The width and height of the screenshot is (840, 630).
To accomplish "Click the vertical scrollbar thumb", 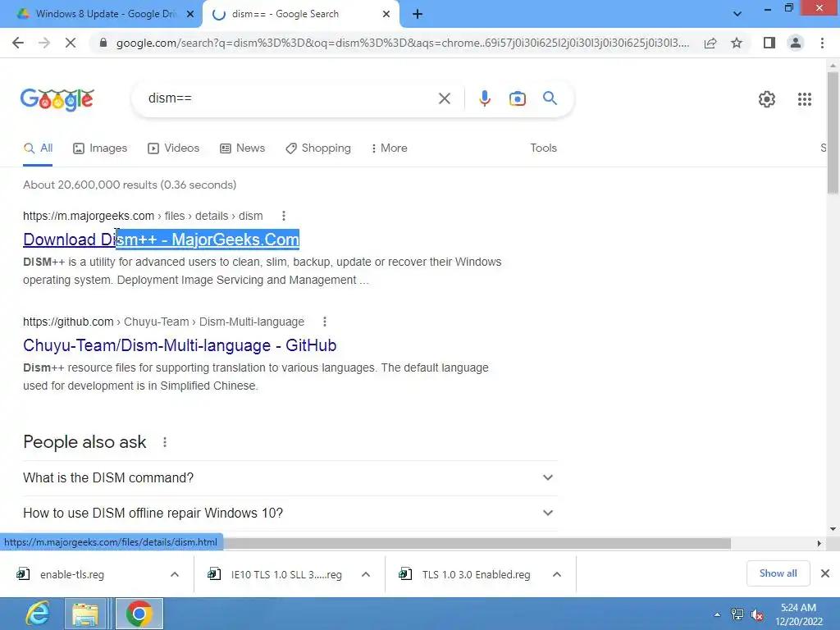I will click(833, 133).
